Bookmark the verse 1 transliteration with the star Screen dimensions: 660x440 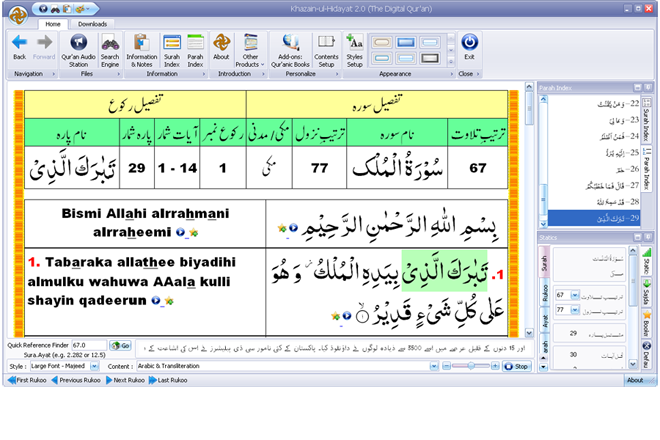coord(169,301)
